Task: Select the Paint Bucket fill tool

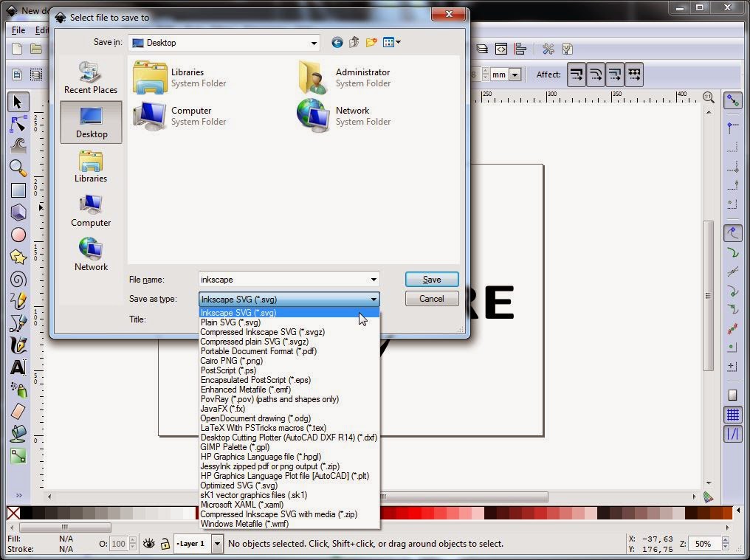Action: [18, 433]
